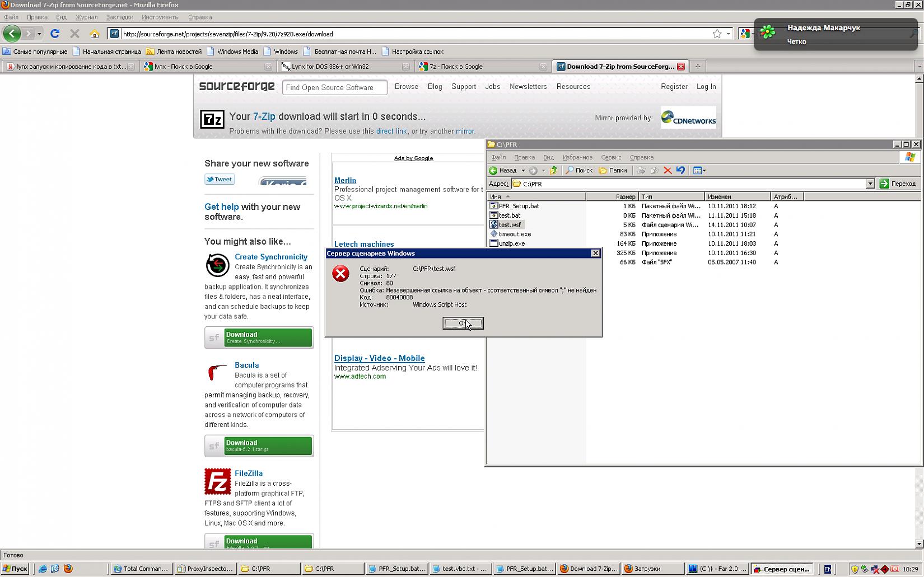
Task: Open the Create Synchronicity project icon
Action: coord(217,265)
